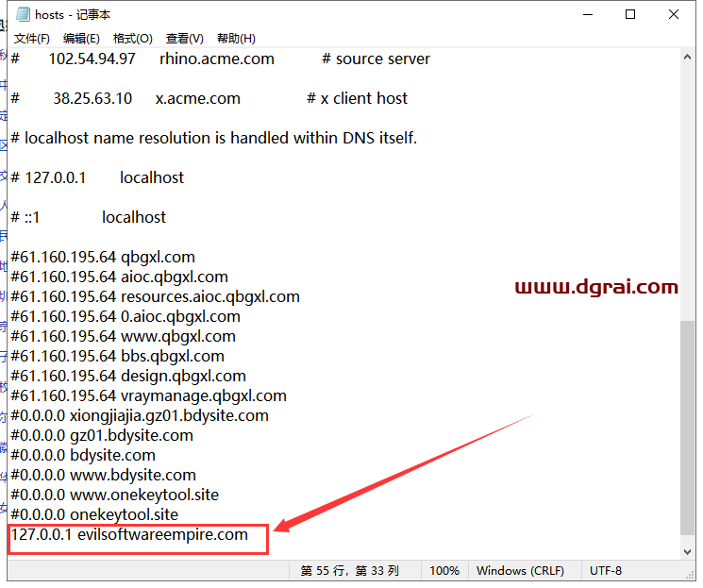This screenshot has width=703, height=588.
Task: Click the '# 127.0.0.1 localhost' line
Action: tap(97, 178)
